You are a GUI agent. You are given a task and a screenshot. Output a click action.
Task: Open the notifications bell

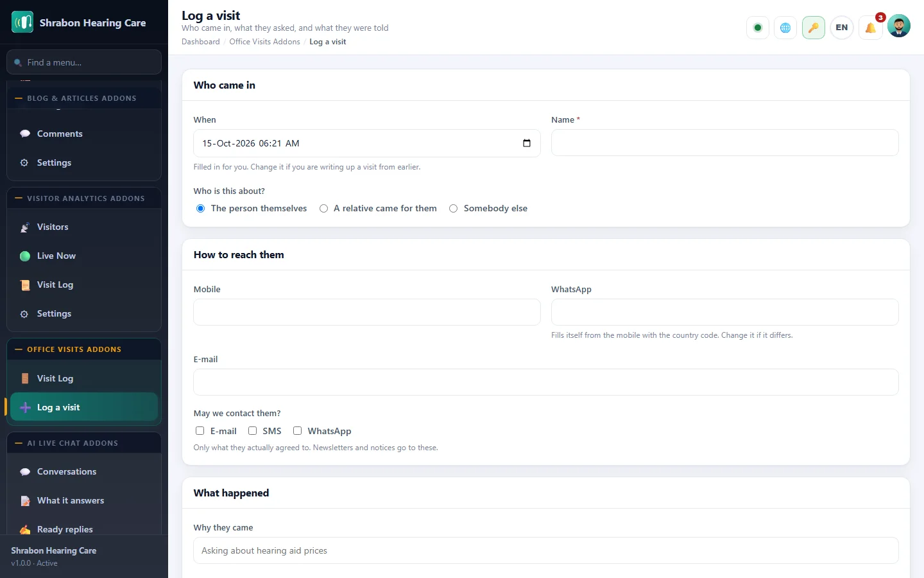[x=871, y=28]
